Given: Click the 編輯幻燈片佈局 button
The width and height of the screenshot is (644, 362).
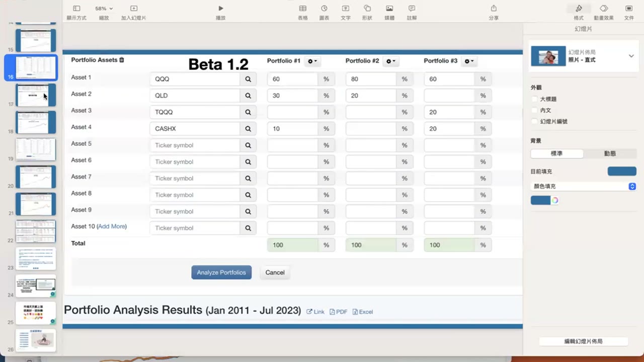Looking at the screenshot, I should coord(583,341).
